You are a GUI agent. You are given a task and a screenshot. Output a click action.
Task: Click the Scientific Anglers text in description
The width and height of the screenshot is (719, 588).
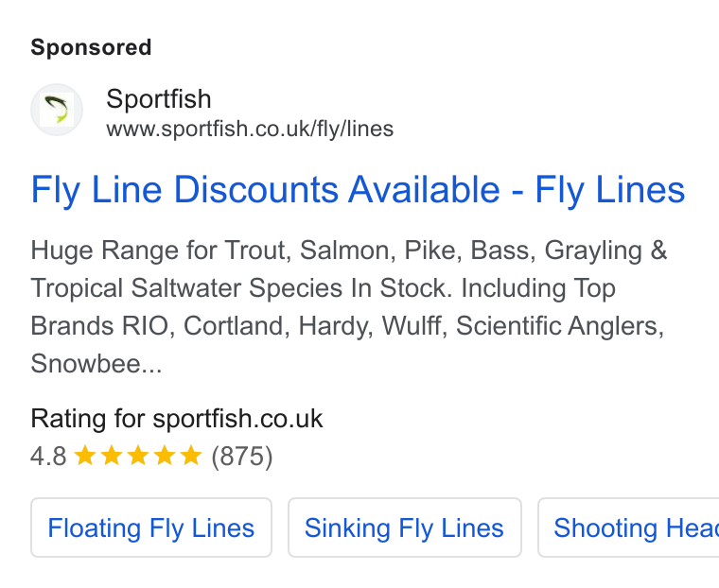click(559, 326)
